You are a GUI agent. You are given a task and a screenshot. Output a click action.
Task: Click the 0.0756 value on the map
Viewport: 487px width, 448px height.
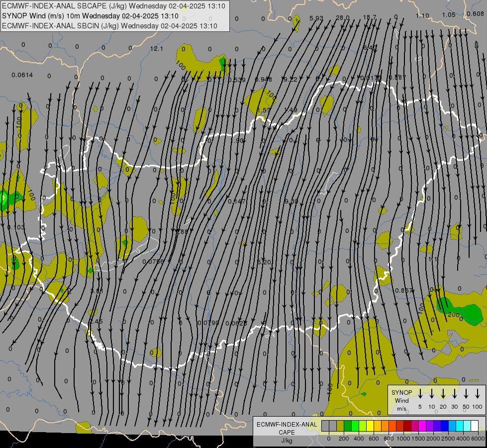pyautogui.click(x=153, y=261)
